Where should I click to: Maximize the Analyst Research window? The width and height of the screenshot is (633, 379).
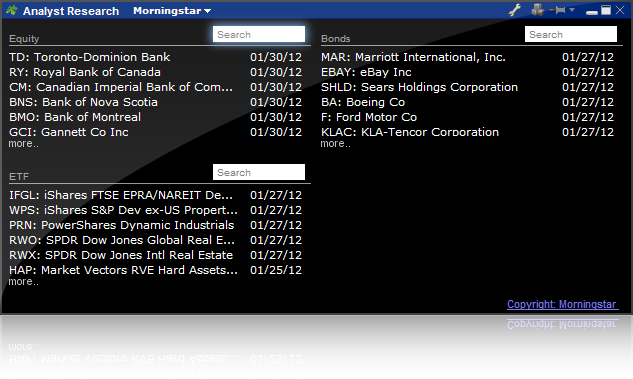click(x=606, y=10)
